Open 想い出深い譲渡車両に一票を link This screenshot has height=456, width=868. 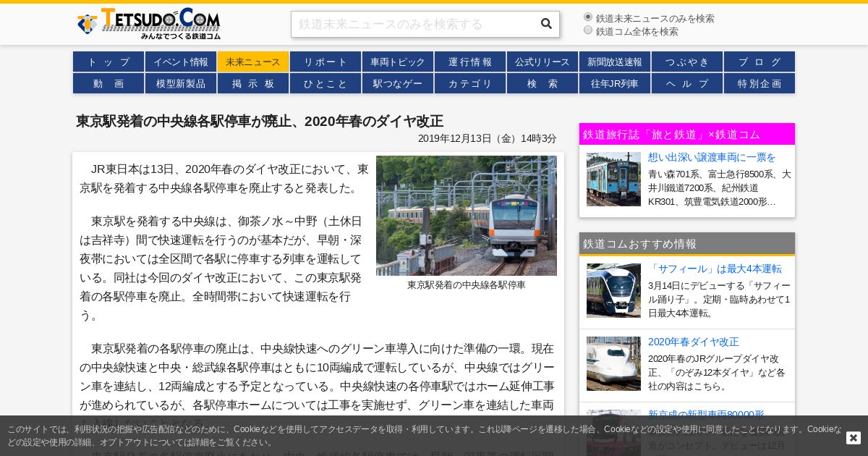coord(712,157)
